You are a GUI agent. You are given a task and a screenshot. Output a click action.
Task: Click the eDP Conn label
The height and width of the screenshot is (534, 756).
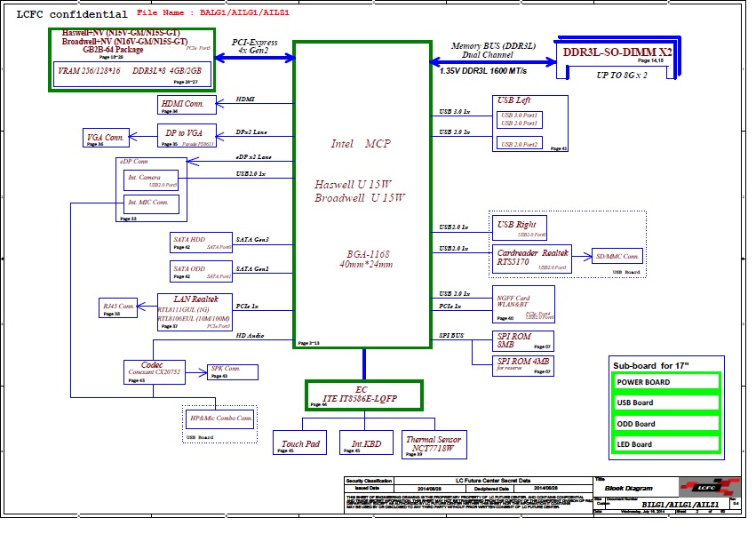(134, 162)
